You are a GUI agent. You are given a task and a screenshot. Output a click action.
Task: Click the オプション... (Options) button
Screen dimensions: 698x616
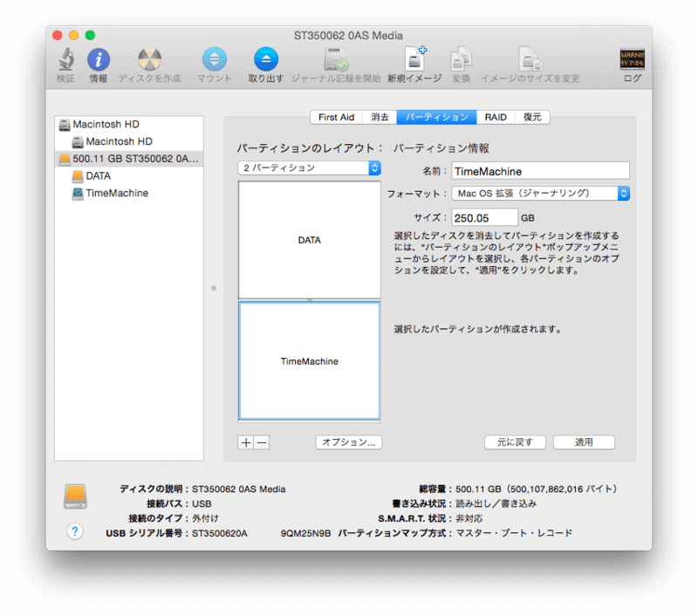[x=348, y=442]
